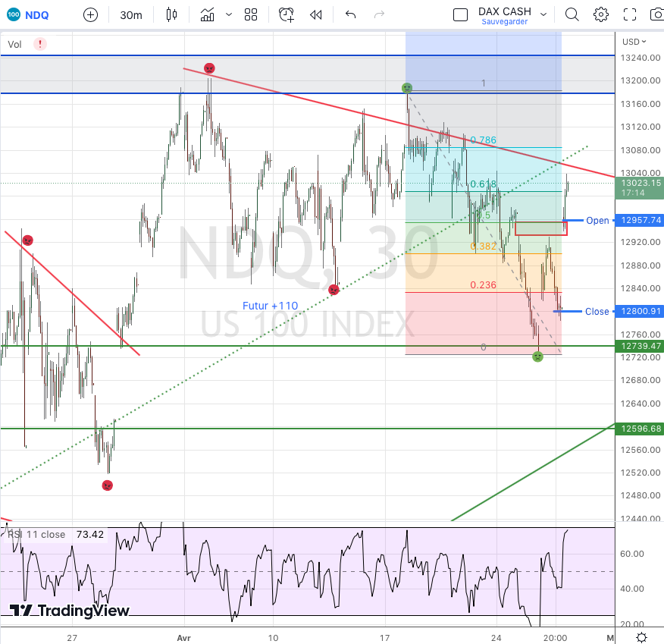Change the USD currency dropdown
The width and height of the screenshot is (664, 644).
pyautogui.click(x=634, y=42)
